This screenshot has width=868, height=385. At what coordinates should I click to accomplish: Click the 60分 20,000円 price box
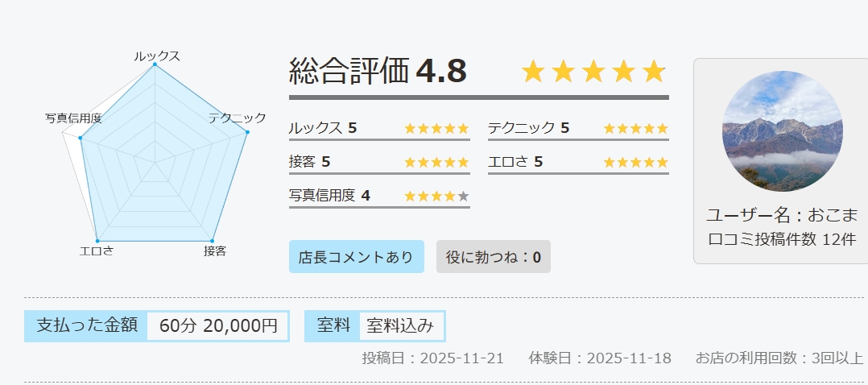point(218,325)
